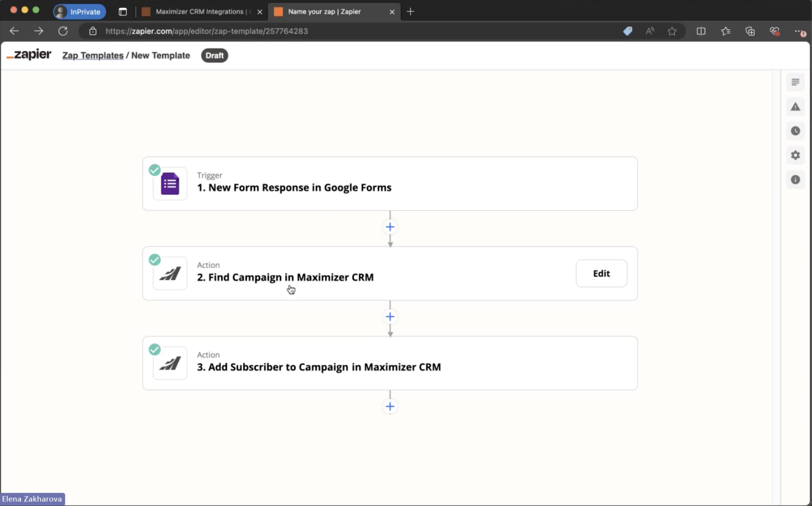Go forward in browser history
The height and width of the screenshot is (506, 812).
(x=38, y=31)
